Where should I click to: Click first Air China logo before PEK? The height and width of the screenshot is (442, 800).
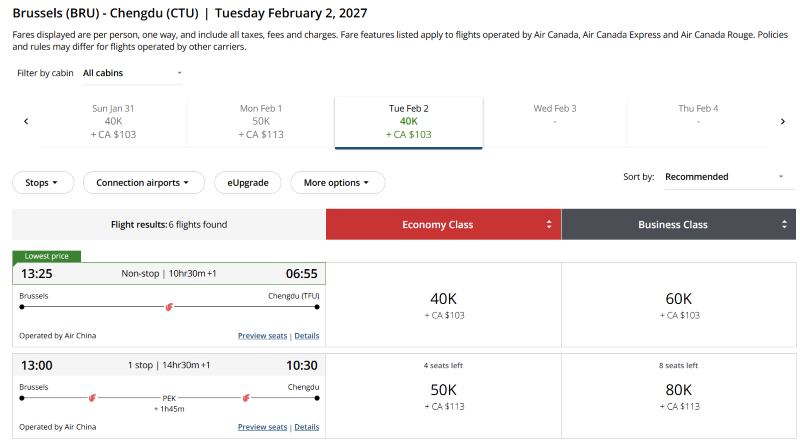[x=92, y=397]
